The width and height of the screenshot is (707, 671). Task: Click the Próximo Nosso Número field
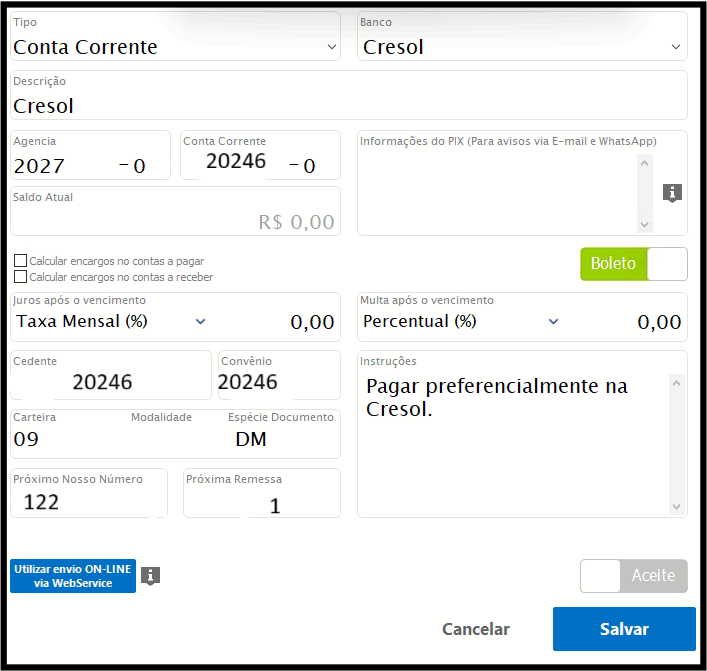pos(88,502)
